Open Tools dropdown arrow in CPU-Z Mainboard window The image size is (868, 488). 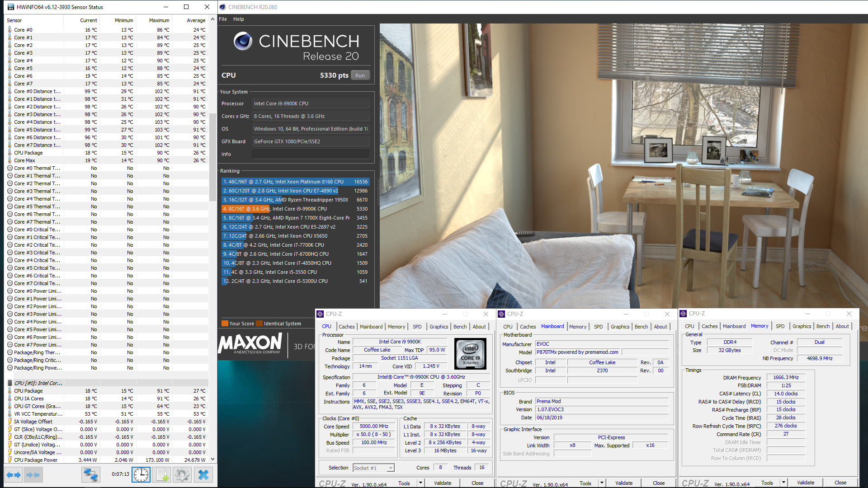602,483
